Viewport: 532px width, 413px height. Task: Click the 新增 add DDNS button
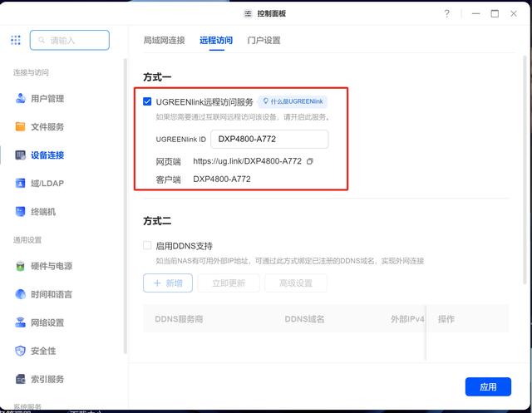[168, 283]
